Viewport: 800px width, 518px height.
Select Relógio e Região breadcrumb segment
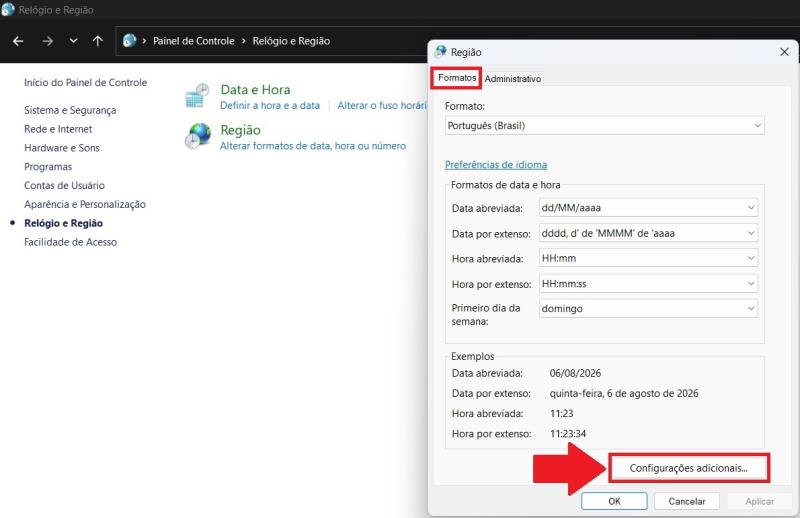(291, 41)
